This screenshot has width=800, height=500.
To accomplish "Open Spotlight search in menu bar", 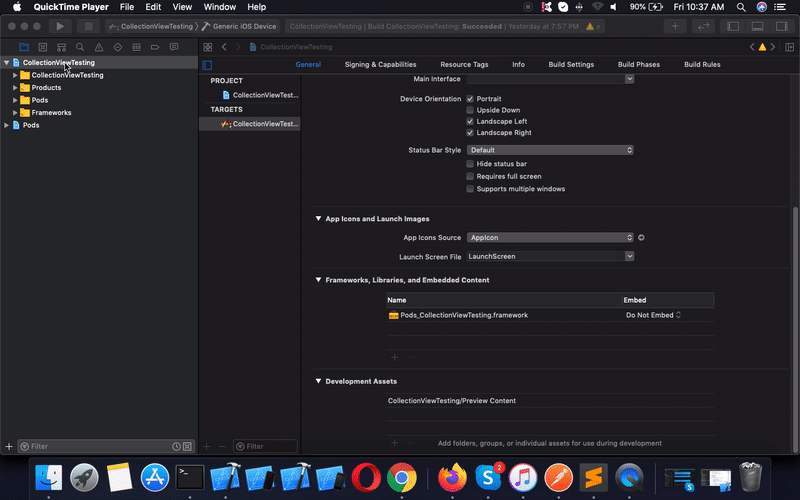I will click(741, 7).
